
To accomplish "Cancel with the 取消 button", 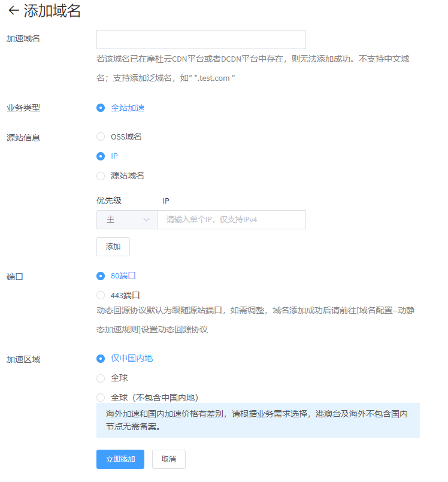I will (168, 459).
